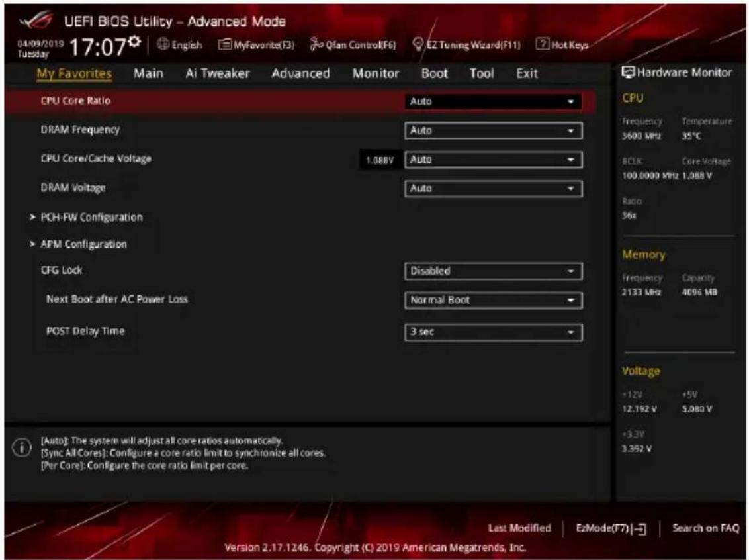The width and height of the screenshot is (749, 560).
Task: Switch to Tool tab
Action: 482,73
